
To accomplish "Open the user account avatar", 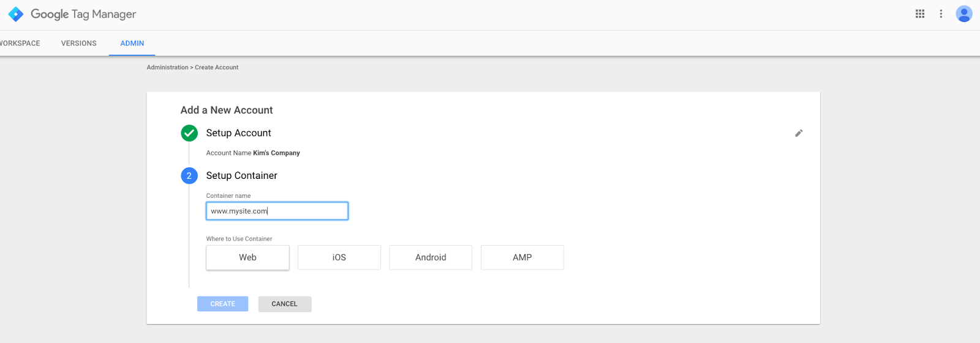I will click(964, 13).
